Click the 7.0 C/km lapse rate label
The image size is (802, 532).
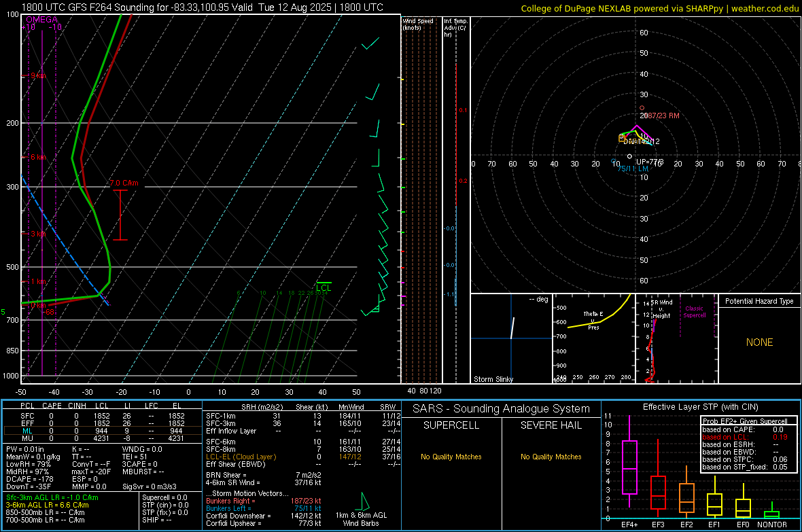pyautogui.click(x=124, y=183)
